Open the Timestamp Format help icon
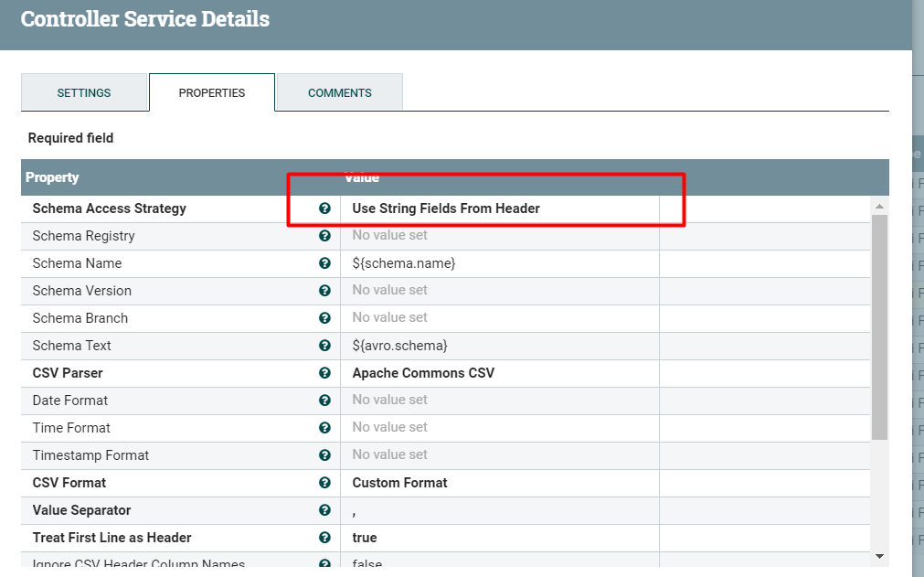 click(324, 455)
